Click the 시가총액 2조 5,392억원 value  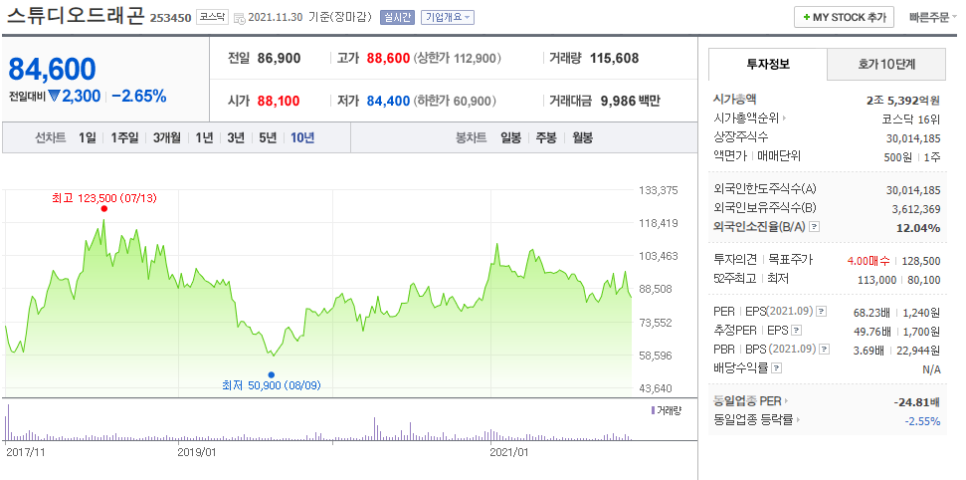click(904, 99)
